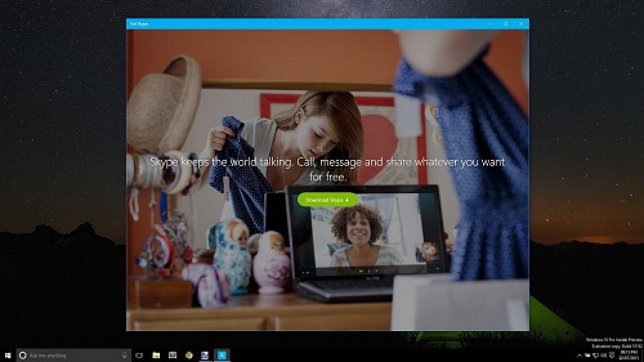644x362 pixels.
Task: Open the Windows Start menu
Action: pos(8,355)
